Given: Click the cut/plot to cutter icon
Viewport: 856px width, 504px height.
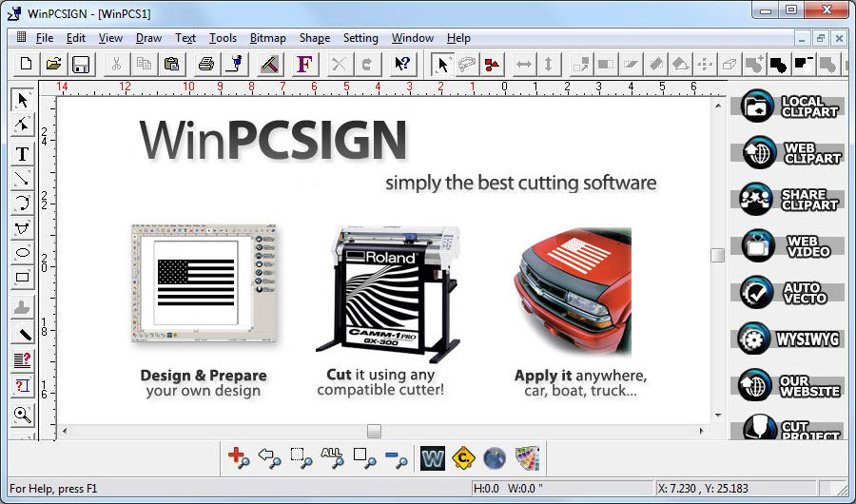Looking at the screenshot, I should coord(236,64).
